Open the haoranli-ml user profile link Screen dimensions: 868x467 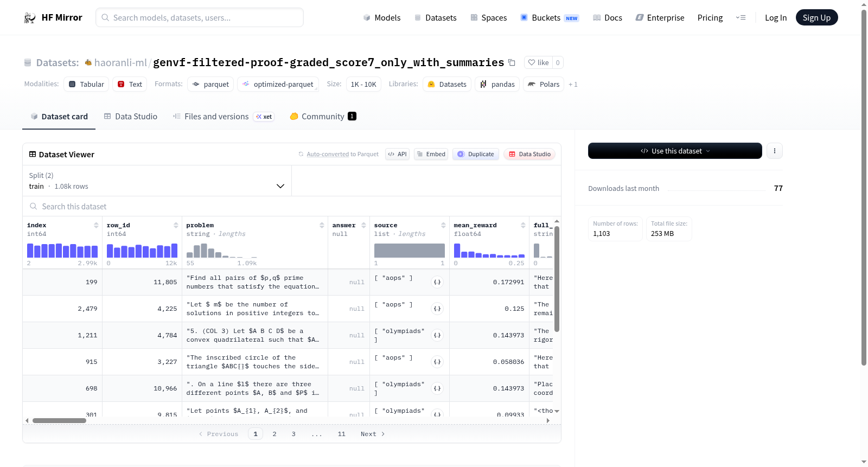[x=120, y=62]
